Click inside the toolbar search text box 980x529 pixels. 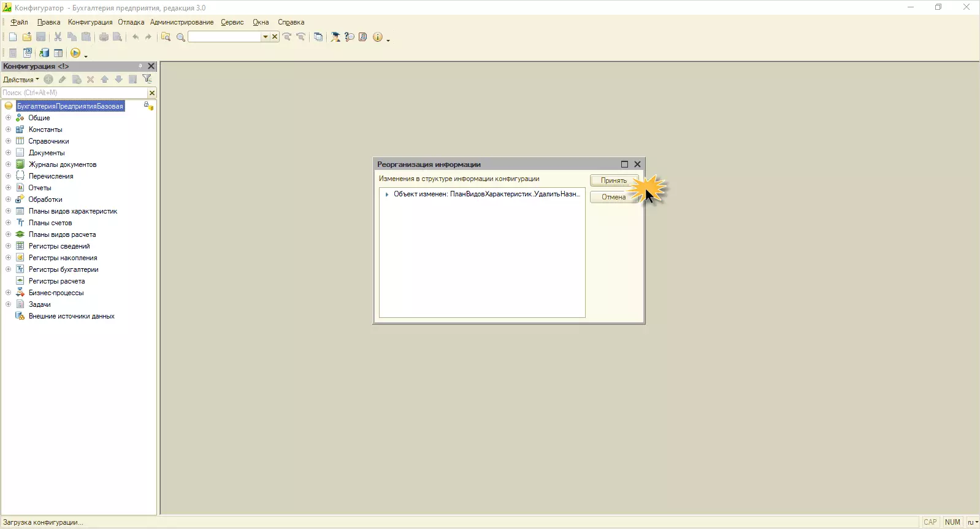[224, 37]
